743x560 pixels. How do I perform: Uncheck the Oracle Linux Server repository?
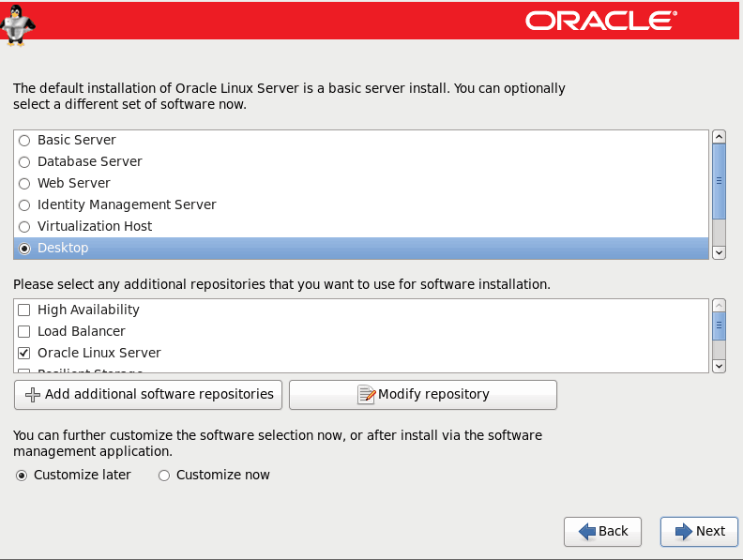coord(23,353)
